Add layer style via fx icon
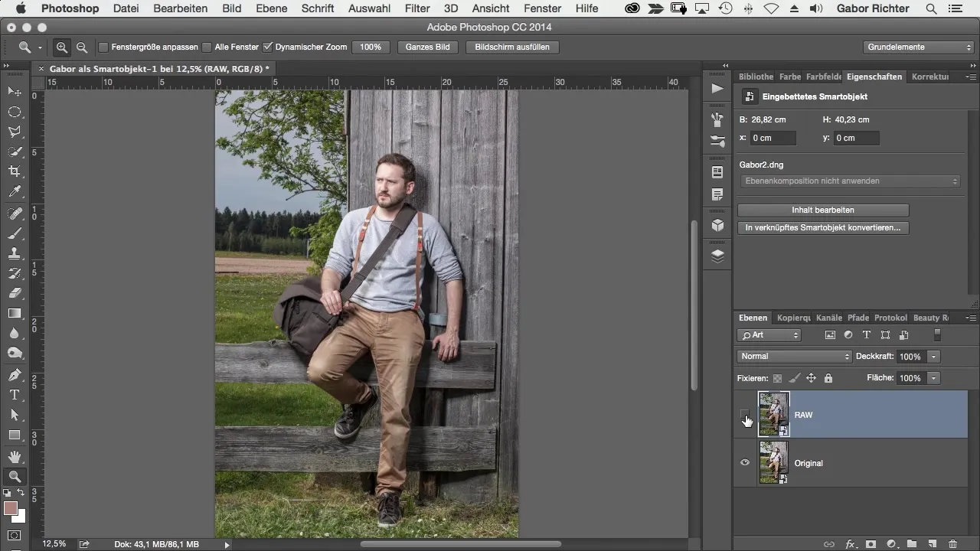The image size is (980, 551). tap(850, 544)
